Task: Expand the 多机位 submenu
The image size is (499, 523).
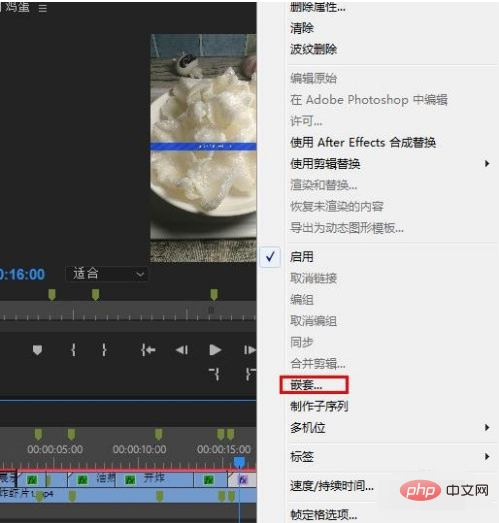Action: coord(390,428)
